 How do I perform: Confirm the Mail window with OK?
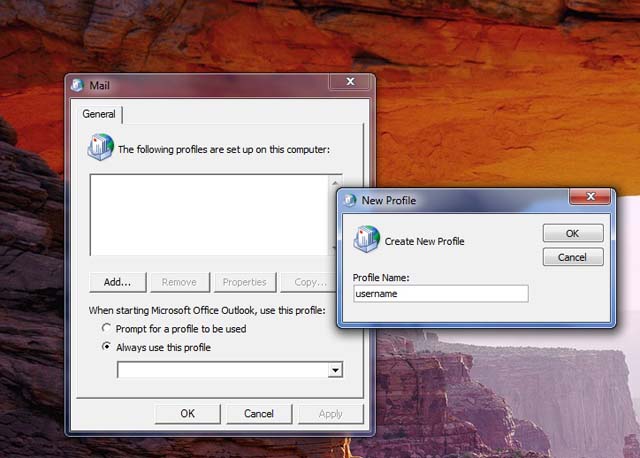coord(188,414)
